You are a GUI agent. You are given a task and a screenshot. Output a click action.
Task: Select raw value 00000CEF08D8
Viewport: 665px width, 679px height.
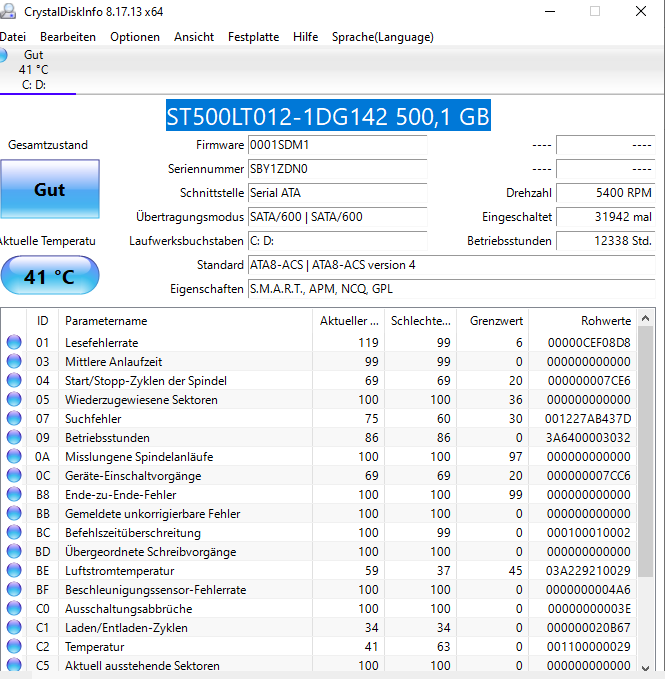589,343
